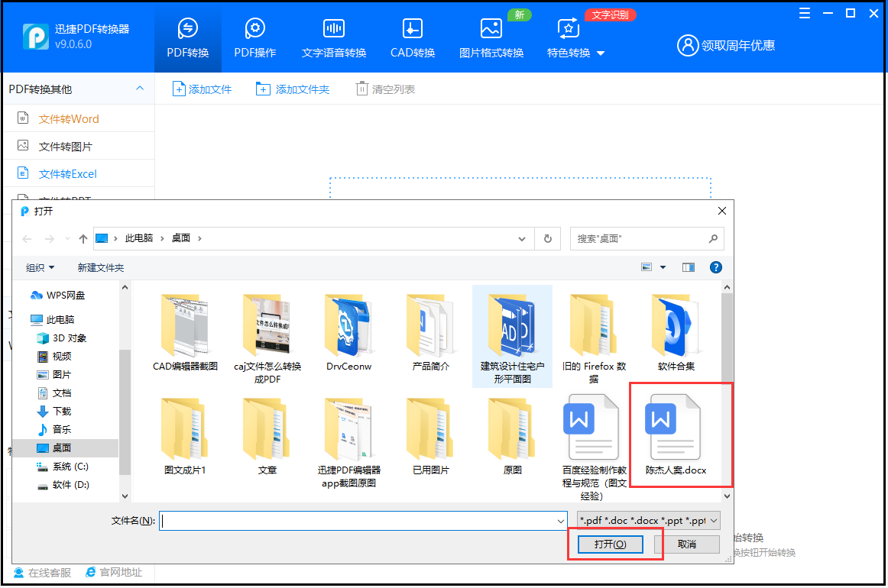Select the 陈杰人案.docx file
The height and width of the screenshot is (588, 888).
[676, 435]
